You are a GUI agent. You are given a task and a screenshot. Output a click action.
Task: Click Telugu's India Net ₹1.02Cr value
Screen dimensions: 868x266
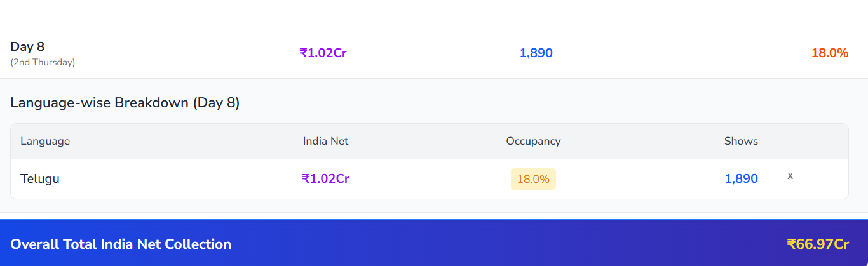point(325,179)
